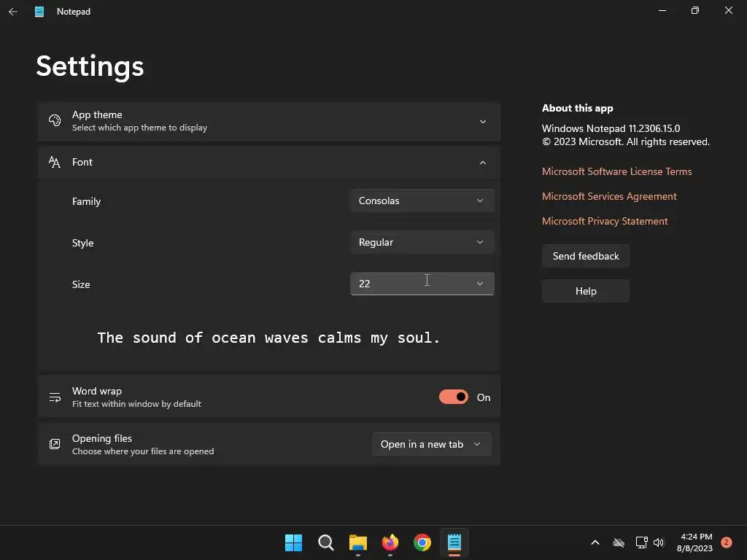Screen dimensions: 747x560
Task: Launch Google Chrome from the taskbar
Action: tap(422, 542)
